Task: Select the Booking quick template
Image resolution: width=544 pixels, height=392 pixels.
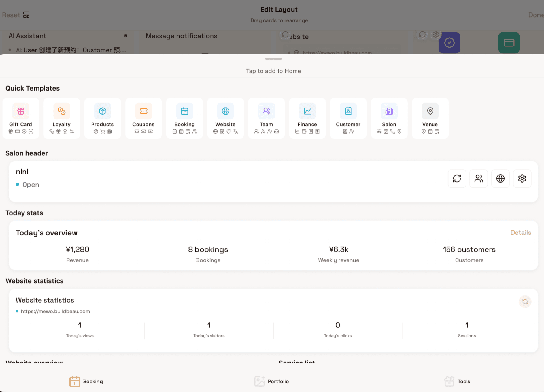Action: tap(184, 118)
